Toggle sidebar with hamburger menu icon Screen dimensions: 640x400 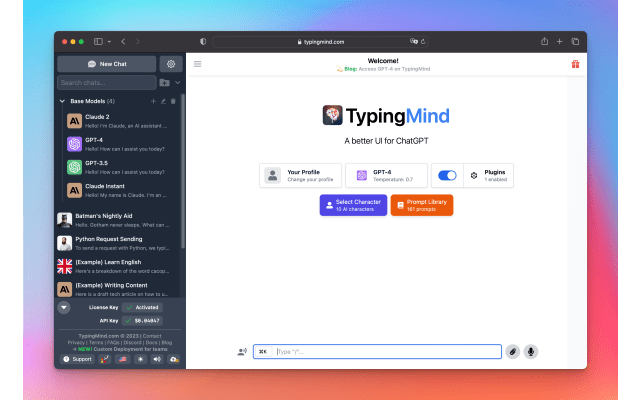point(198,64)
